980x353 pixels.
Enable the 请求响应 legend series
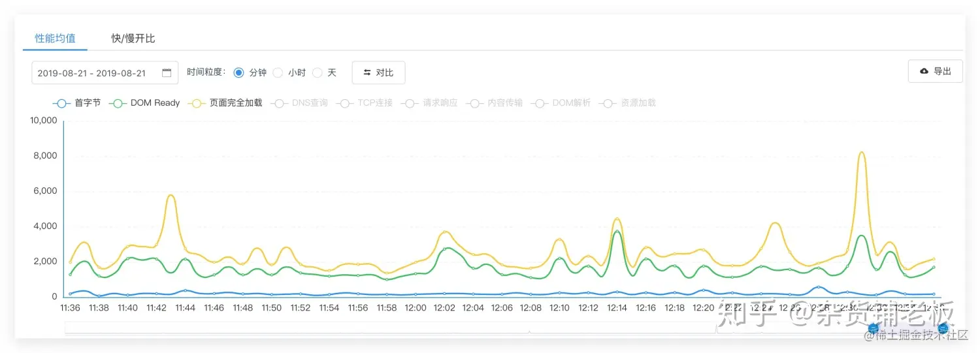[429, 103]
